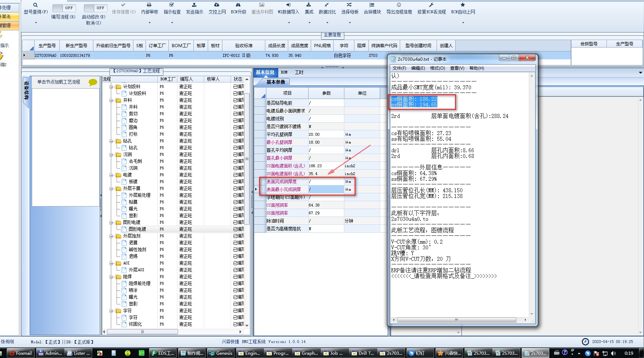The image size is (644, 358).
Task: Open the Drill T... taskbar item
Action: point(363,353)
